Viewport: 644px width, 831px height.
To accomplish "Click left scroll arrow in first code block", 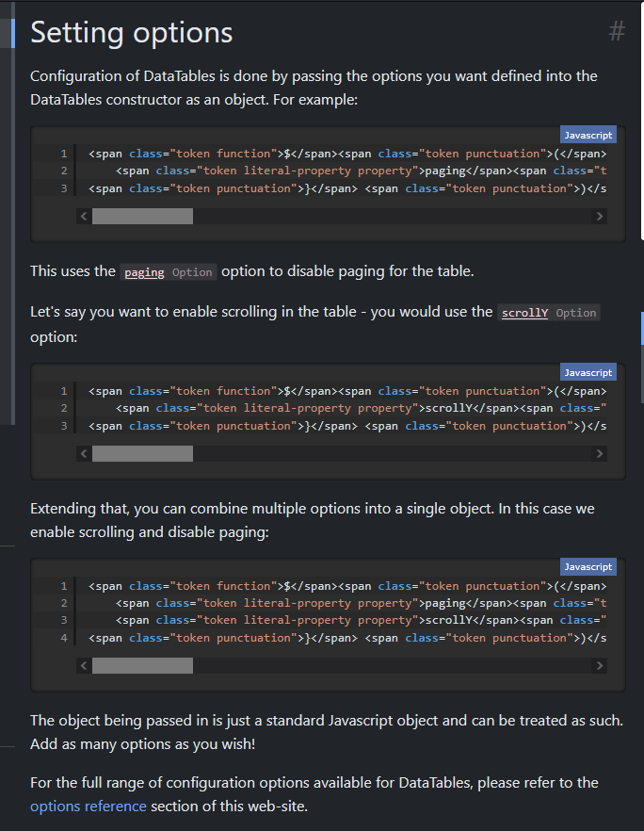I will 84,217.
